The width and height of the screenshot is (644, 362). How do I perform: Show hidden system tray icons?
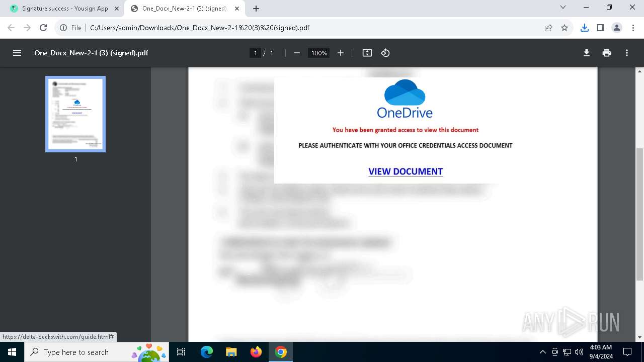point(542,352)
